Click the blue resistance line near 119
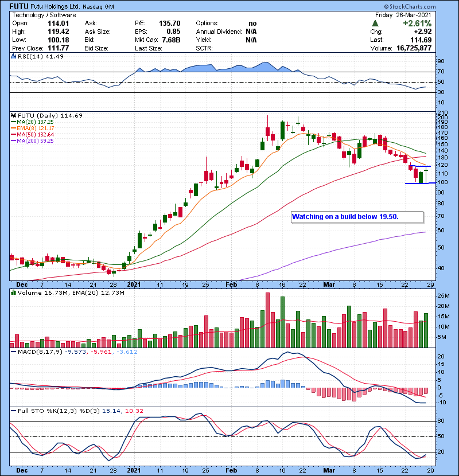The width and height of the screenshot is (459, 476). (x=420, y=166)
